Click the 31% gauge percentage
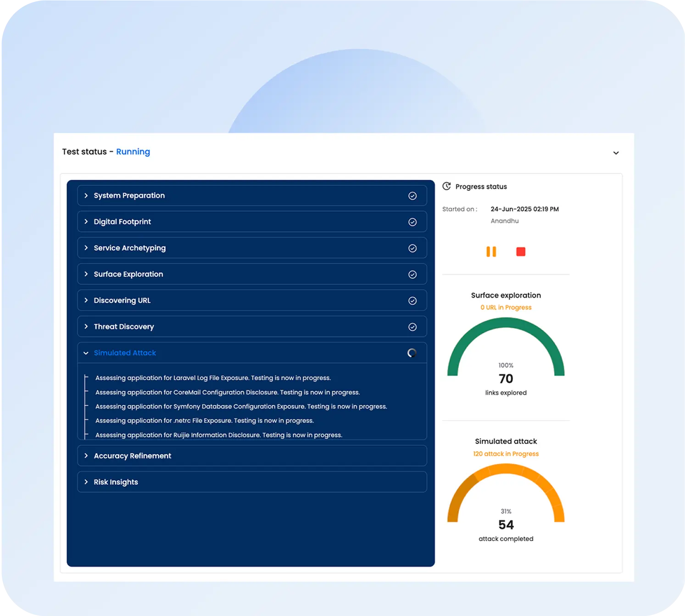 (506, 511)
